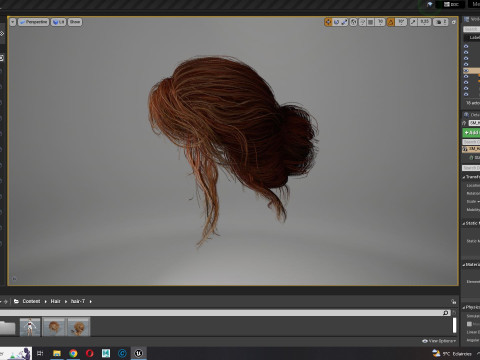Select the translate (move) transform tool

pos(328,22)
